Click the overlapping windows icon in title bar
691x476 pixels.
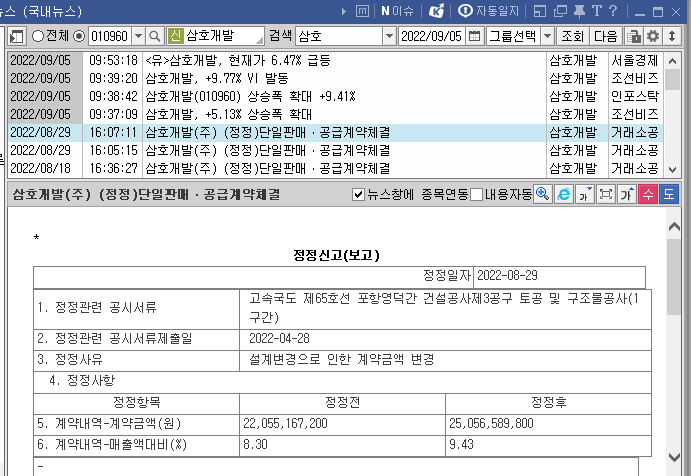pos(560,11)
